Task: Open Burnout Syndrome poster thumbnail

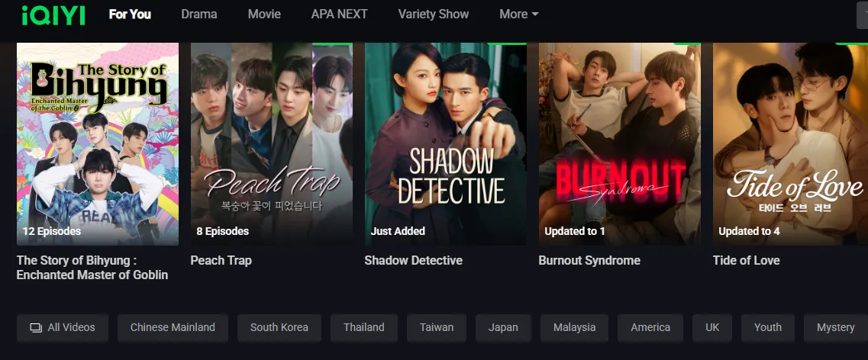Action: pyautogui.click(x=619, y=144)
